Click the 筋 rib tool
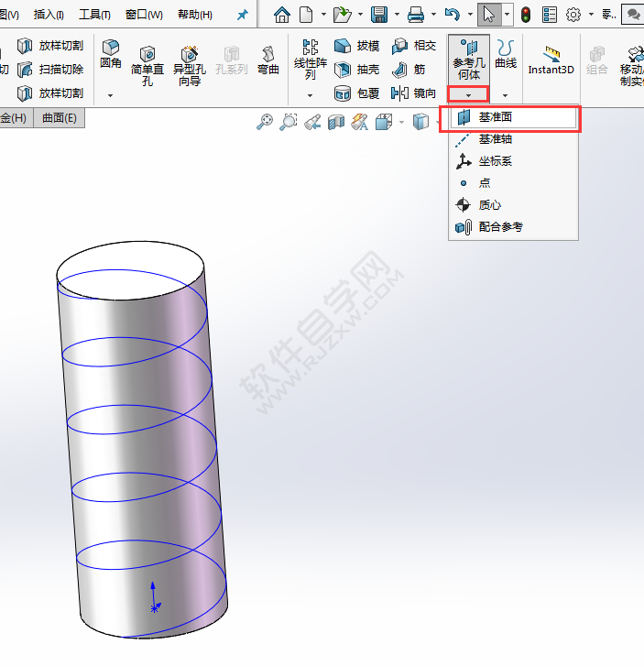 pos(409,70)
